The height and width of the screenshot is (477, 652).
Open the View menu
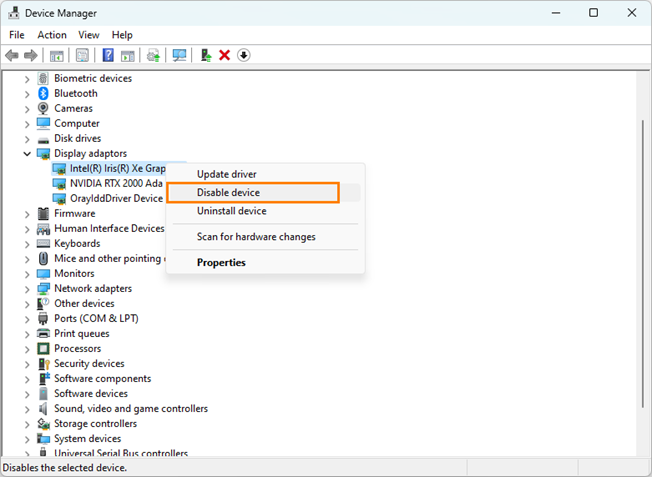(89, 35)
